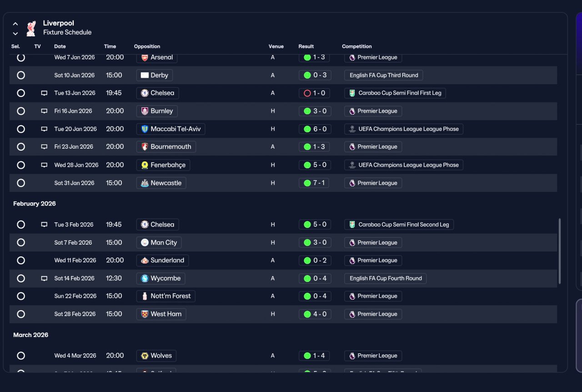Click the red result circle for Chelsea 1-0
This screenshot has height=392, width=582.
click(x=307, y=93)
